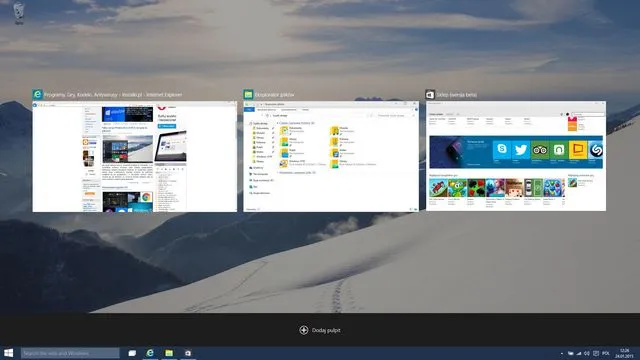Open the network signal tray icon
640x360 pixels.
[578, 353]
